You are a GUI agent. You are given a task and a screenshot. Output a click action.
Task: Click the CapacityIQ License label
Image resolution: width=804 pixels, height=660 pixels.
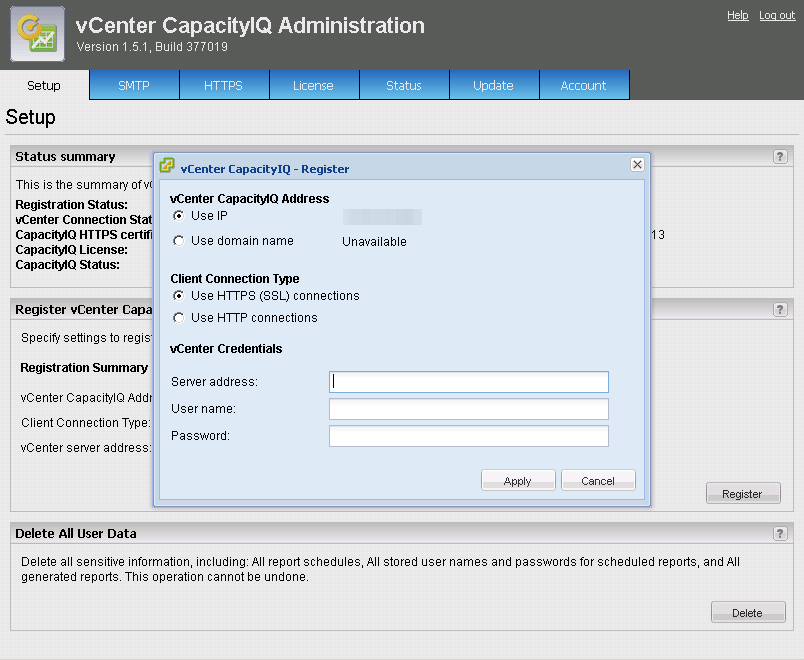tap(72, 250)
